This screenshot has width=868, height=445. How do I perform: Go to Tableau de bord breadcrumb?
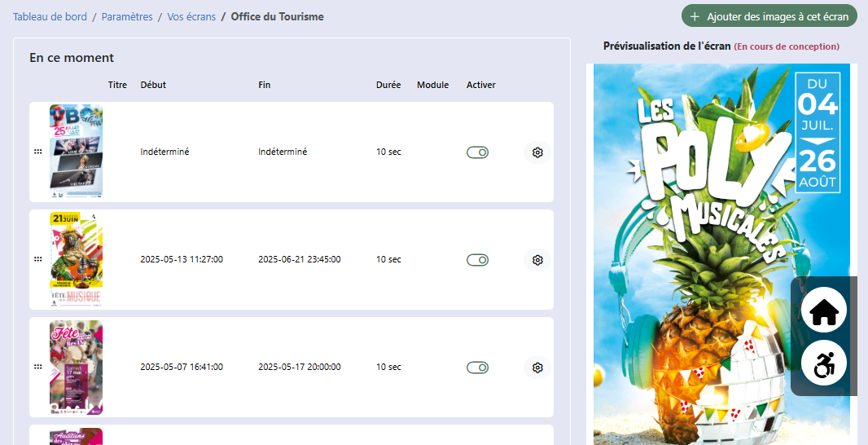point(50,16)
